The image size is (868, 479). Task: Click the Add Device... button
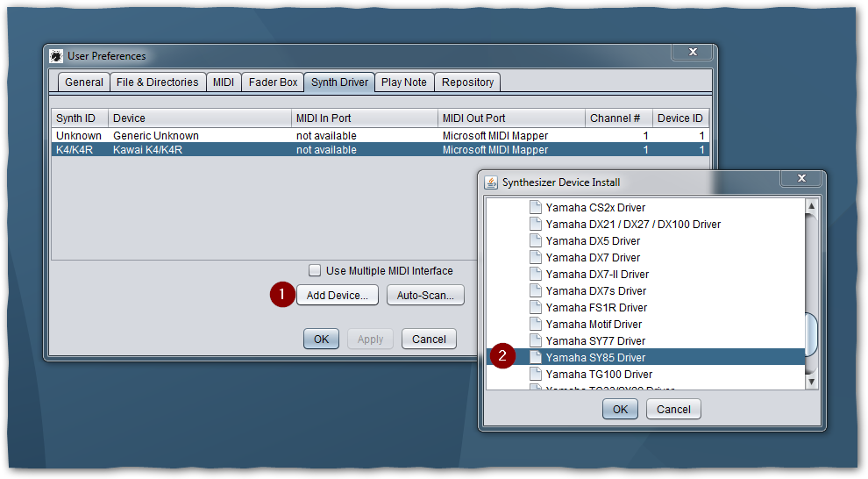click(338, 295)
